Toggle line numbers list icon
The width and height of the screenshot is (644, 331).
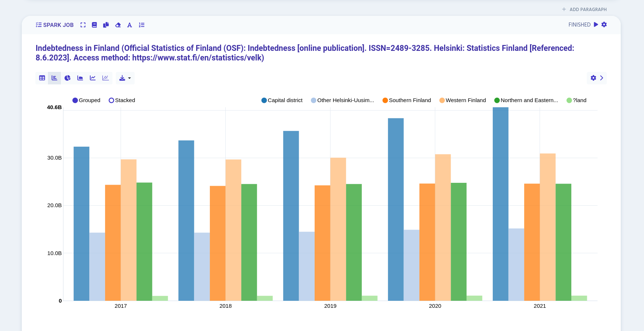pos(142,25)
